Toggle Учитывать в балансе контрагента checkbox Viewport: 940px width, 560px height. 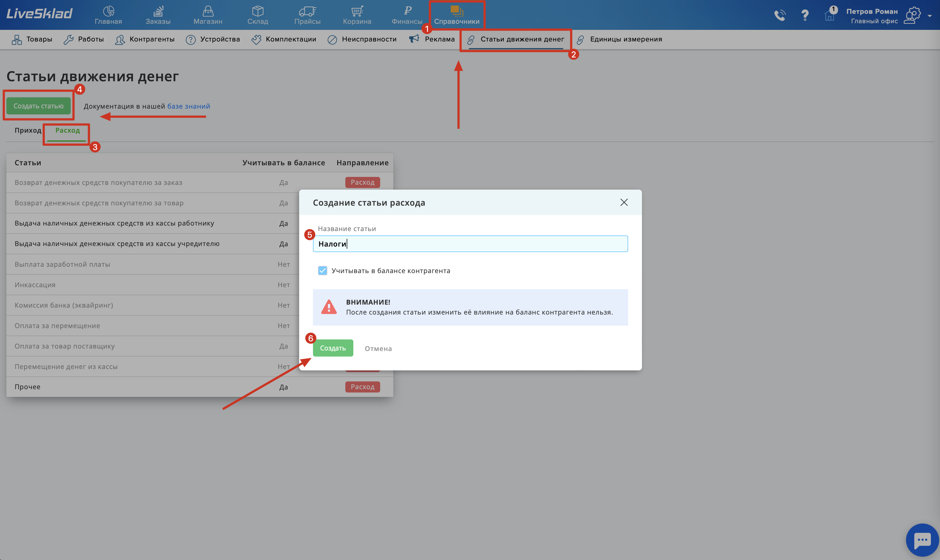[322, 271]
